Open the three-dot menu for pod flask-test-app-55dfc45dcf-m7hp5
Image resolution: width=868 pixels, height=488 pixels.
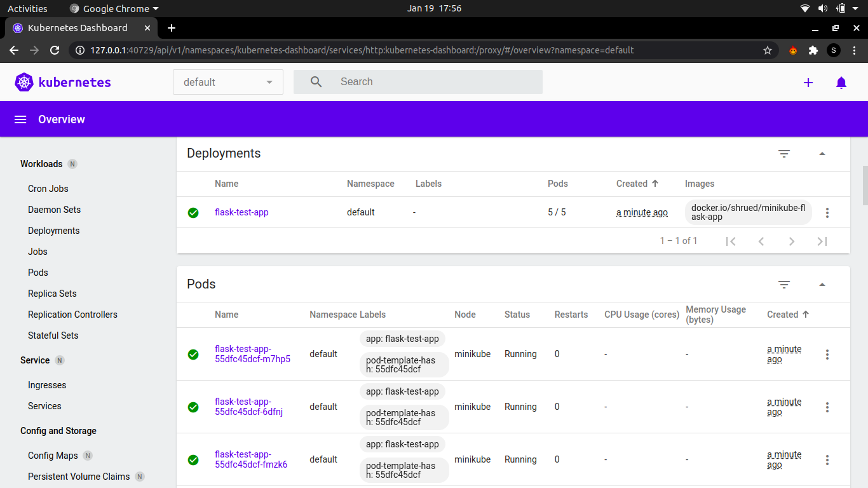(x=827, y=354)
